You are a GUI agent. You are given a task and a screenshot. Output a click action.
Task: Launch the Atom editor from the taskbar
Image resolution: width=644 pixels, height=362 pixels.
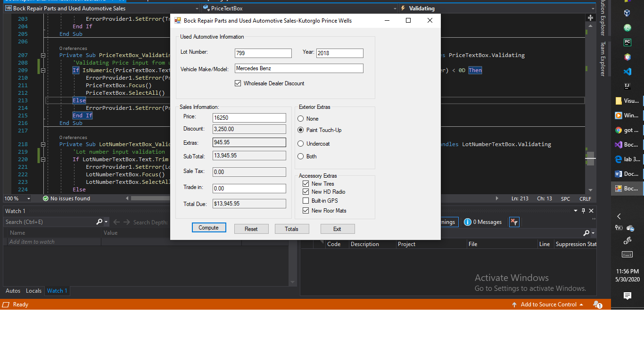point(627,28)
